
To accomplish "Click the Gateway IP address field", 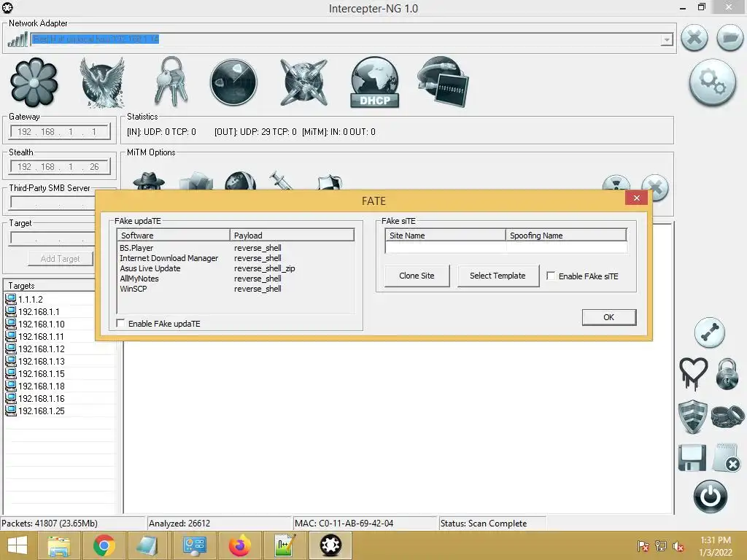I will 60,132.
